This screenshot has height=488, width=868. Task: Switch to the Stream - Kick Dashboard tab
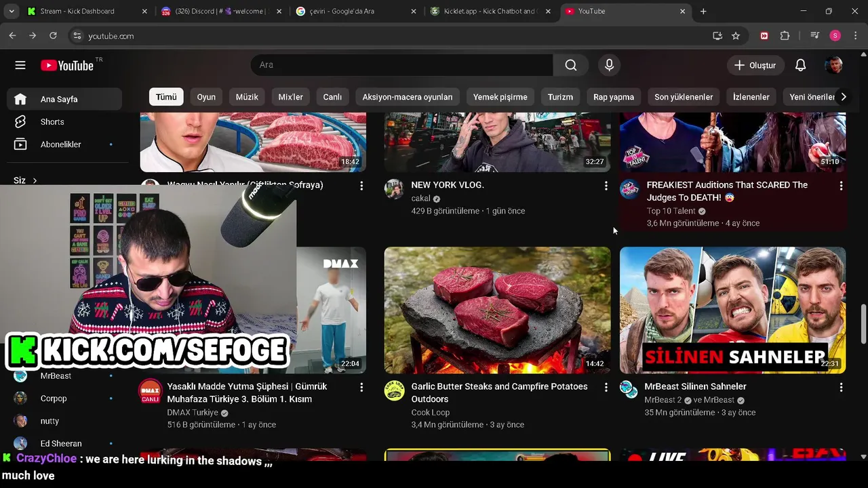[86, 12]
